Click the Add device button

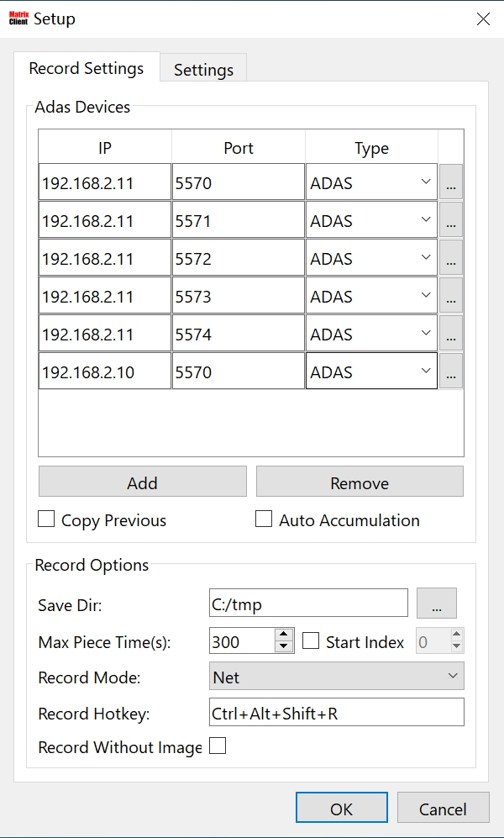(142, 482)
